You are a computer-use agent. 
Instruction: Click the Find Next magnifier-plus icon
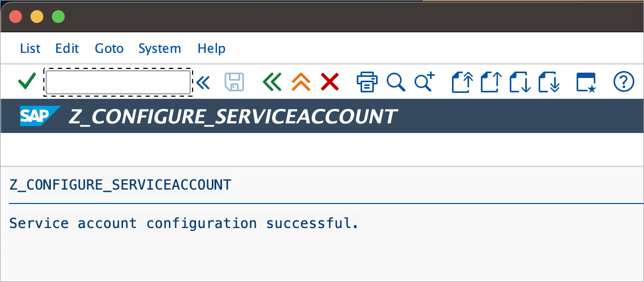click(x=425, y=82)
